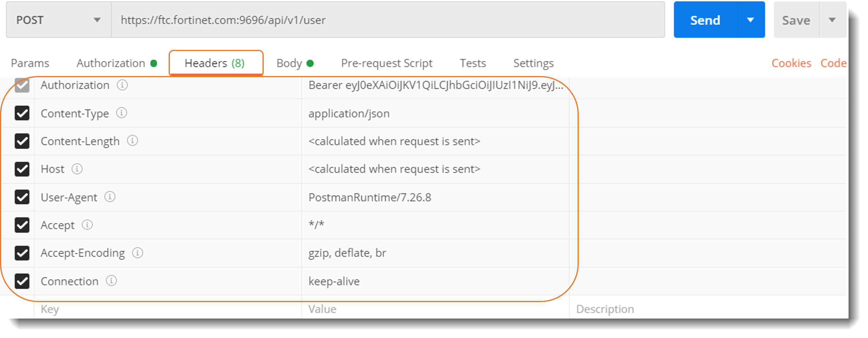The width and height of the screenshot is (868, 338).
Task: Open the Pre-request Script tab
Action: [387, 63]
